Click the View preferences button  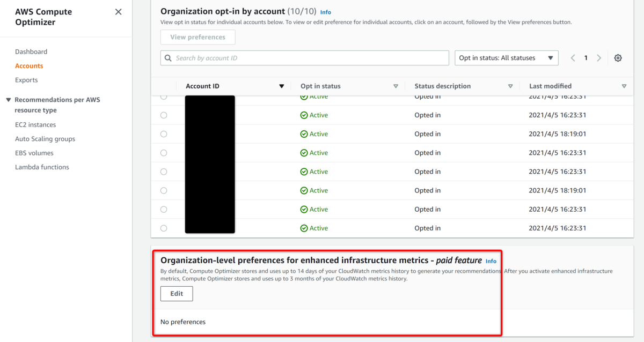[x=197, y=37]
